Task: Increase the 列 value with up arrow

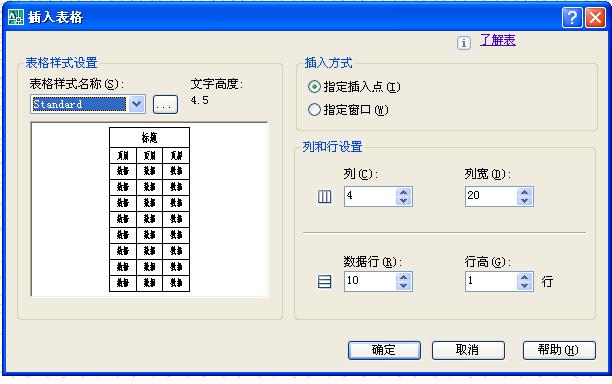Action: pos(404,192)
